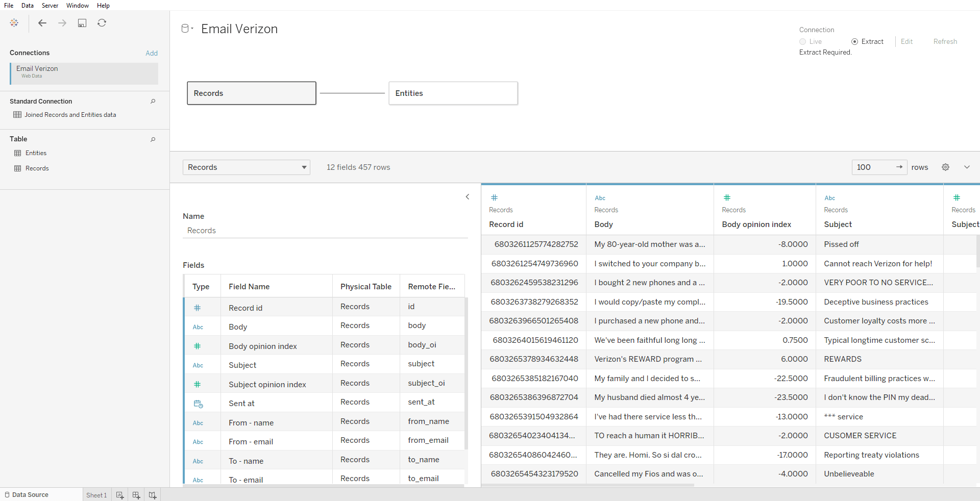Click Abc type icon on Subject column header
The width and height of the screenshot is (980, 501).
click(830, 198)
